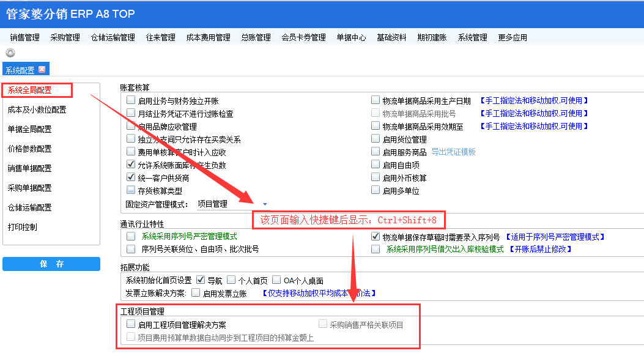This screenshot has height=364, width=644.
Task: Click the 【开账后禁止修改】 note text
Action: 540,250
